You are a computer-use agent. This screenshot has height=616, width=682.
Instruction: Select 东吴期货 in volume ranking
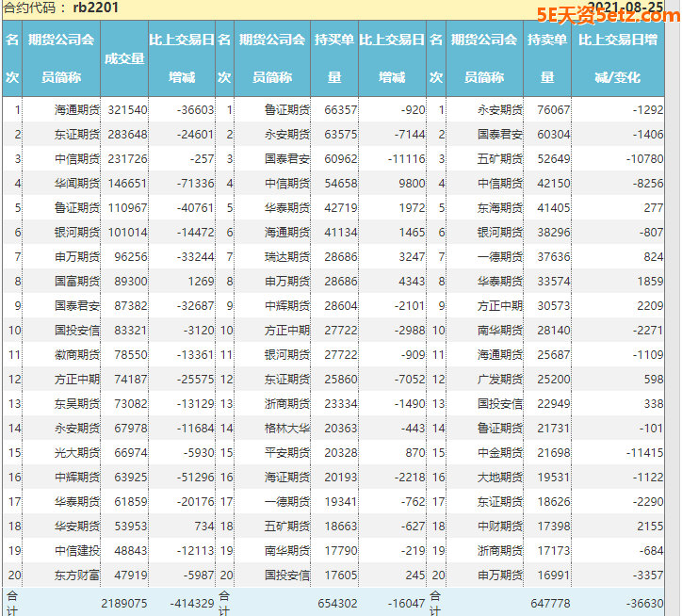(x=77, y=404)
